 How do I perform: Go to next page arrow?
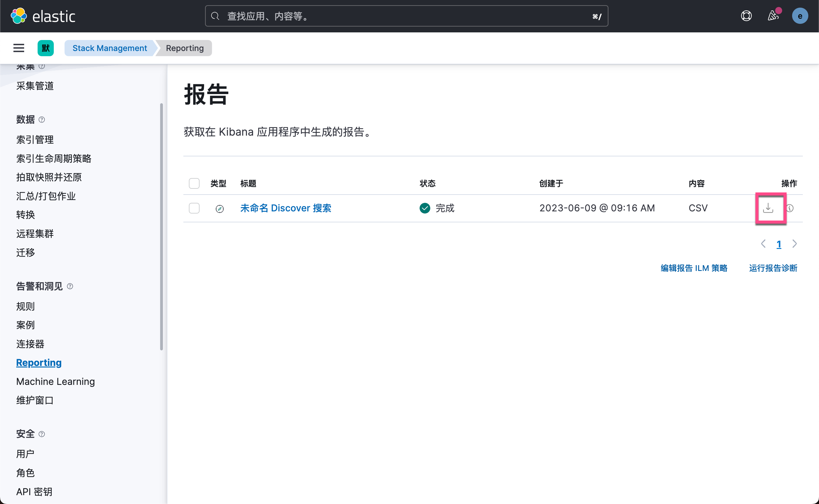coord(795,244)
